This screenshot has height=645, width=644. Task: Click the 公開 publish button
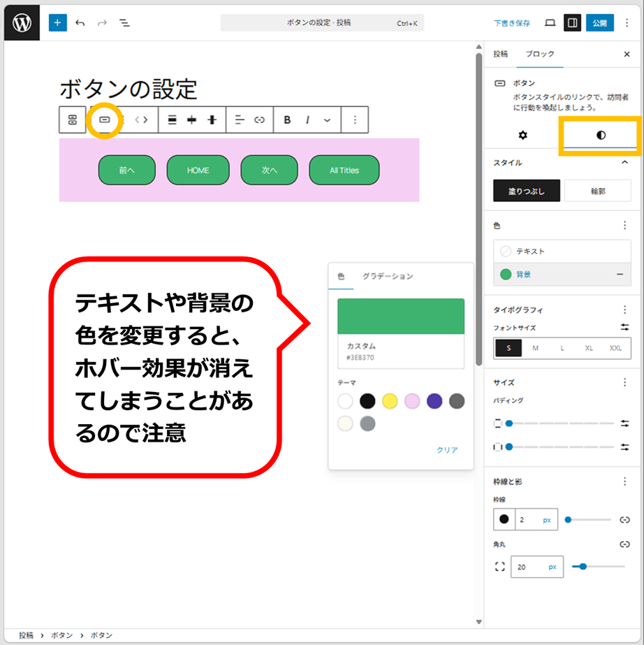pos(599,22)
